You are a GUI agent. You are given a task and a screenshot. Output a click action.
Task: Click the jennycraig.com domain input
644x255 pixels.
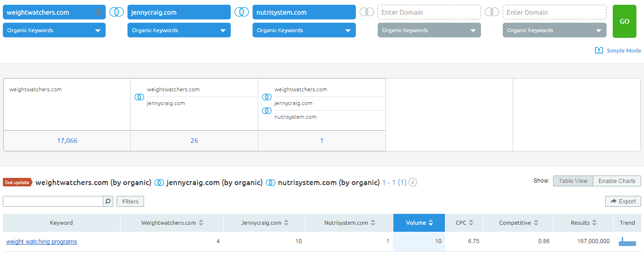tap(179, 12)
